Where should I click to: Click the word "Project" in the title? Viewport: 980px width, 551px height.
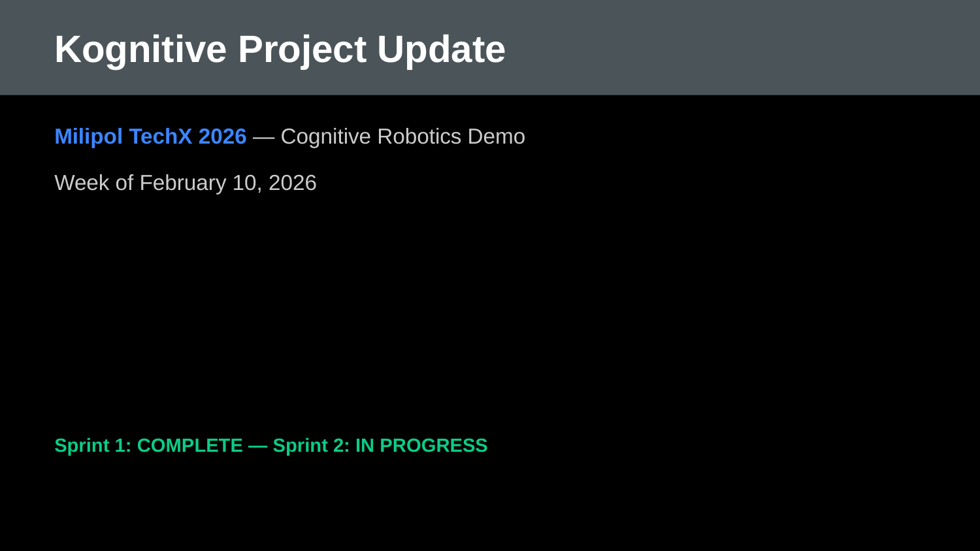click(302, 49)
